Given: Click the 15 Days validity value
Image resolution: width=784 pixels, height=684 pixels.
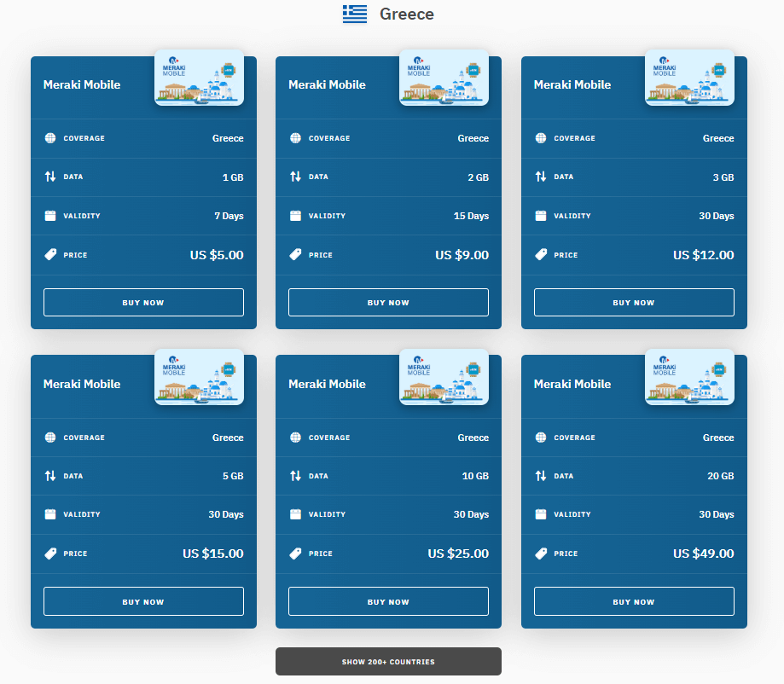Looking at the screenshot, I should tap(471, 216).
